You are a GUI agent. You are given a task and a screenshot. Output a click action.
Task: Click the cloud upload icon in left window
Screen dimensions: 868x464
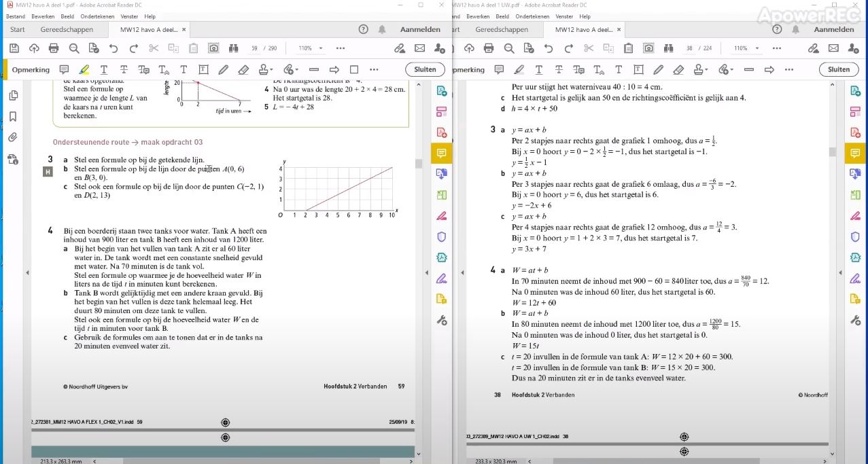34,48
